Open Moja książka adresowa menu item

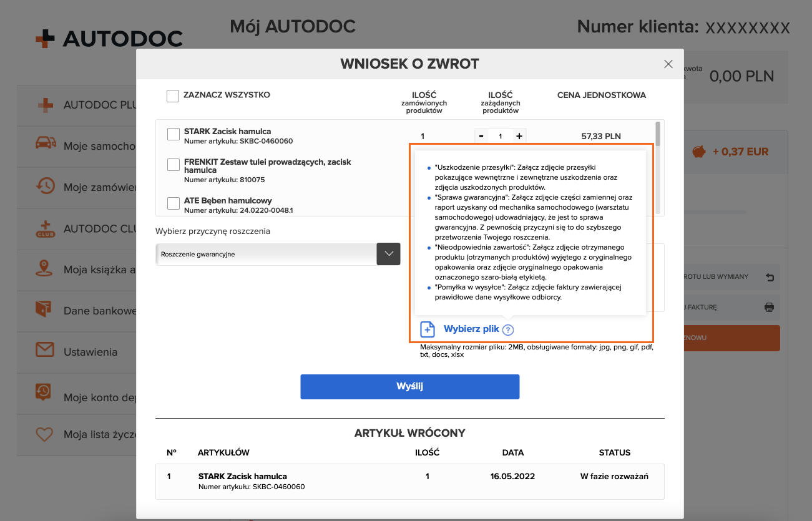coord(77,270)
